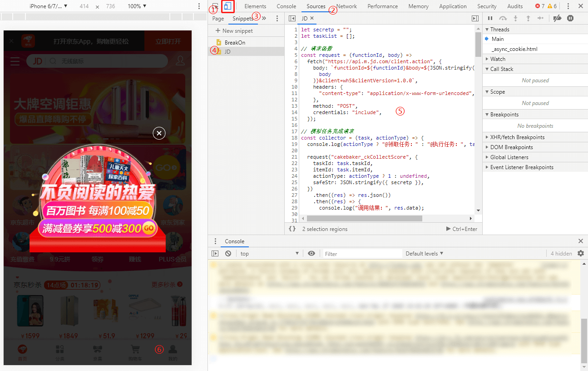Viewport: 588px width, 371px height.
Task: Tap the 我的 profile icon in JD
Action: click(173, 352)
